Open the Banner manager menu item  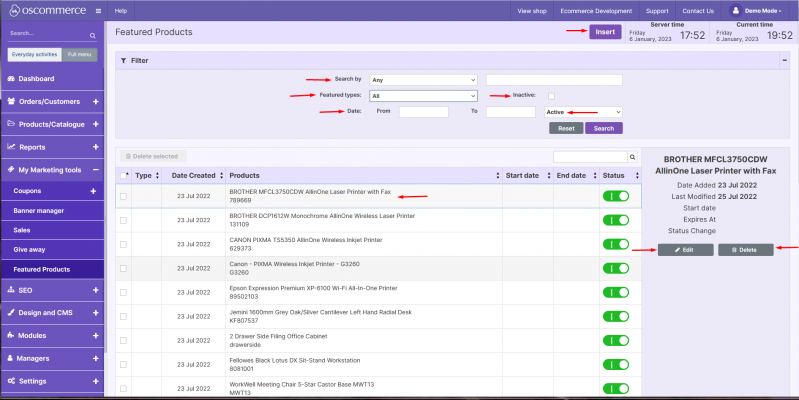pyautogui.click(x=39, y=210)
